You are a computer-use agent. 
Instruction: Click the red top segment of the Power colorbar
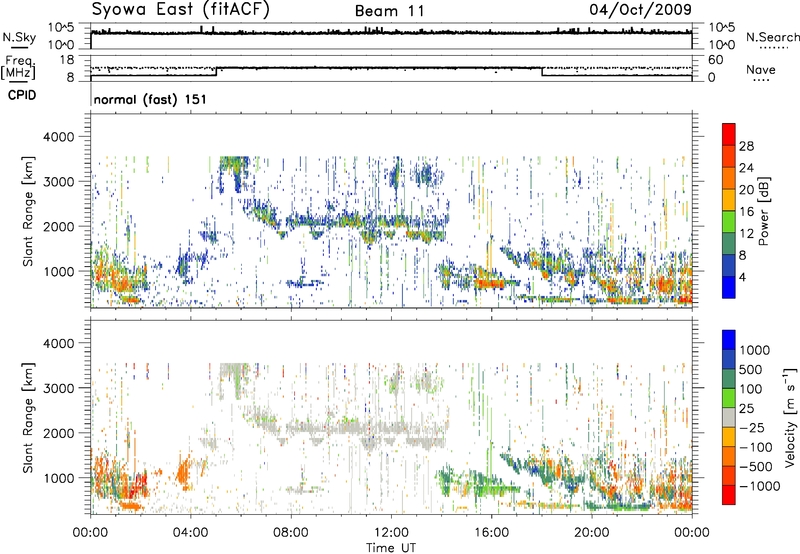(729, 134)
